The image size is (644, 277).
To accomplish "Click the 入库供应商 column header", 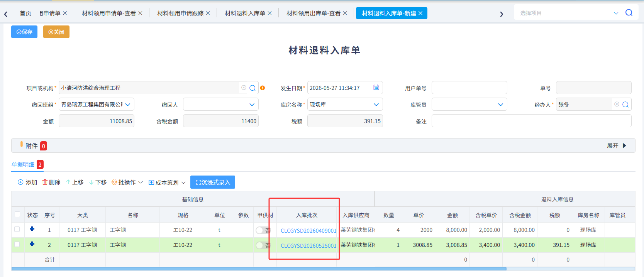I will (356, 215).
